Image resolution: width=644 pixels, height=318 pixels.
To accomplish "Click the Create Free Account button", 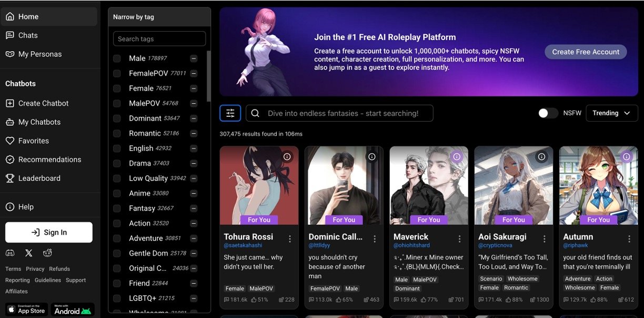I will (586, 52).
